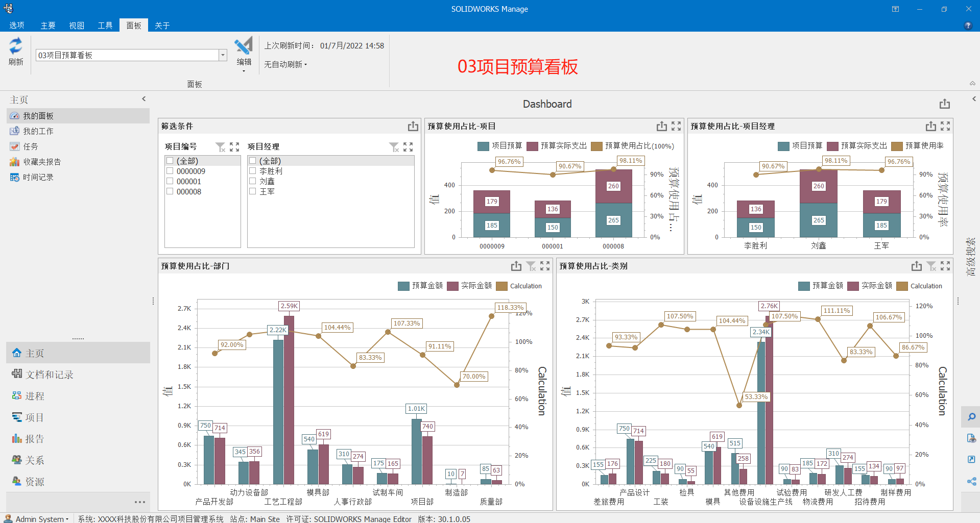Open the 工具 menu tab
980x523 pixels.
pyautogui.click(x=105, y=26)
